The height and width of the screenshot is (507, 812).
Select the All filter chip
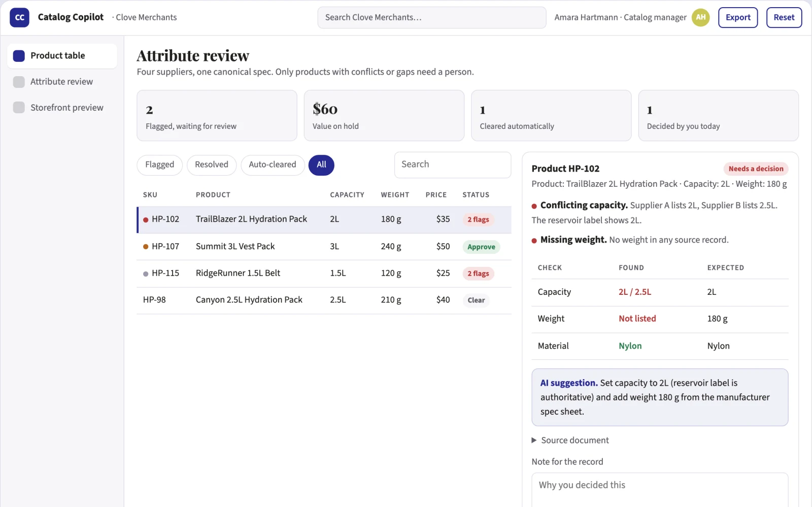(321, 165)
